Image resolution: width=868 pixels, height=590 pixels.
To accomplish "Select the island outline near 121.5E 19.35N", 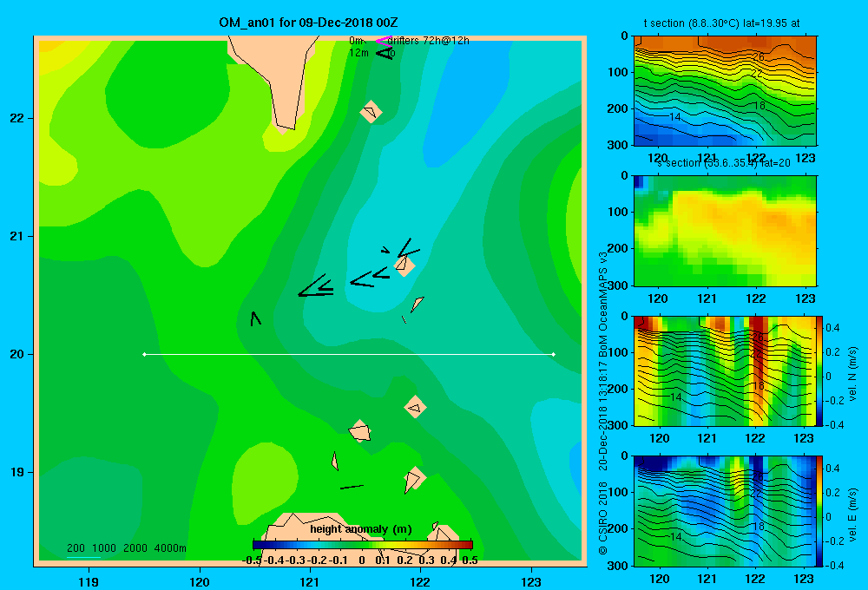I will 360,431.
